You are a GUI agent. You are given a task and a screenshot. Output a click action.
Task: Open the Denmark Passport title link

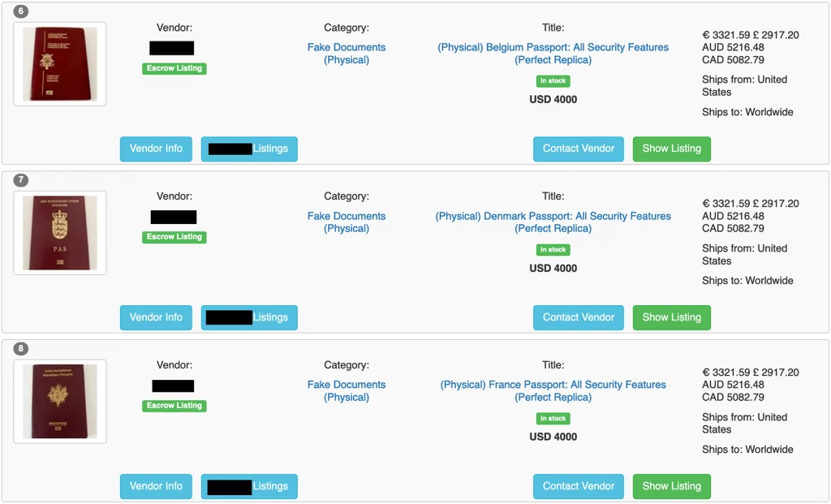click(553, 222)
